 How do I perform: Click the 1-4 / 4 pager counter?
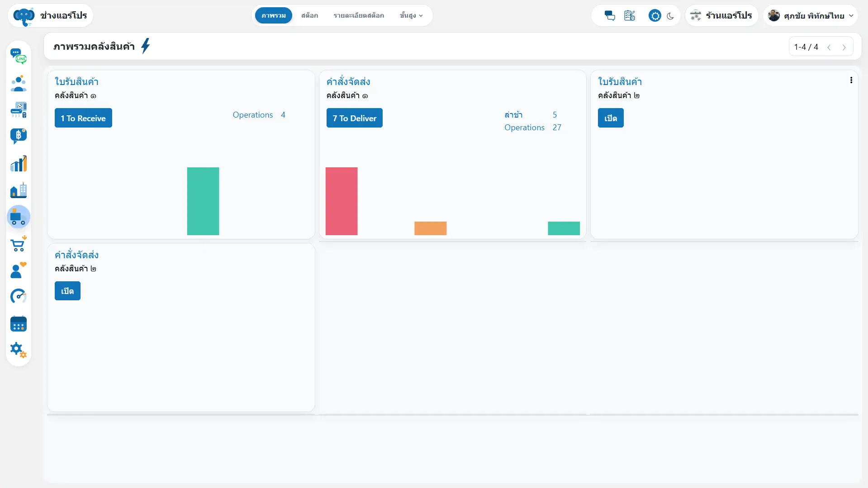pos(806,47)
